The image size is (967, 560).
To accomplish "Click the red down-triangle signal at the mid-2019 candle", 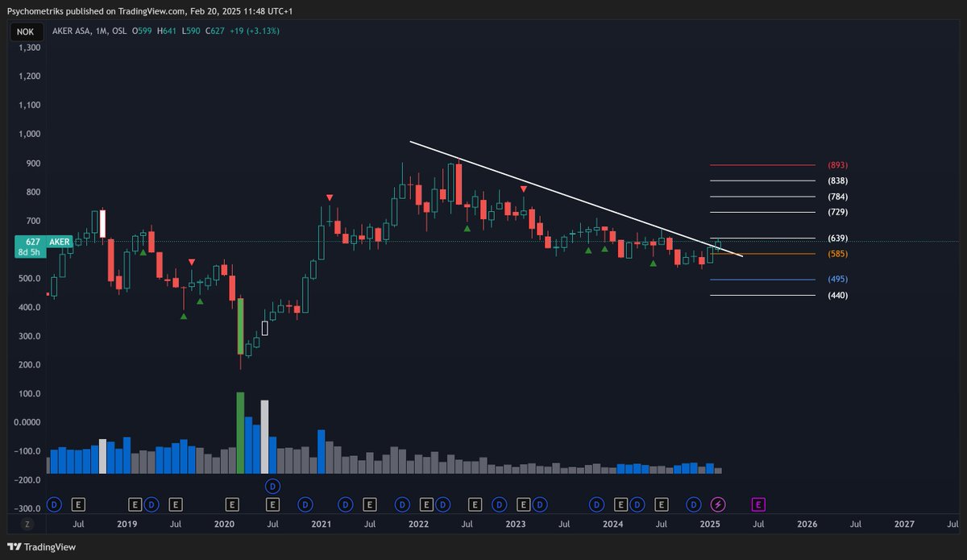I will point(191,262).
